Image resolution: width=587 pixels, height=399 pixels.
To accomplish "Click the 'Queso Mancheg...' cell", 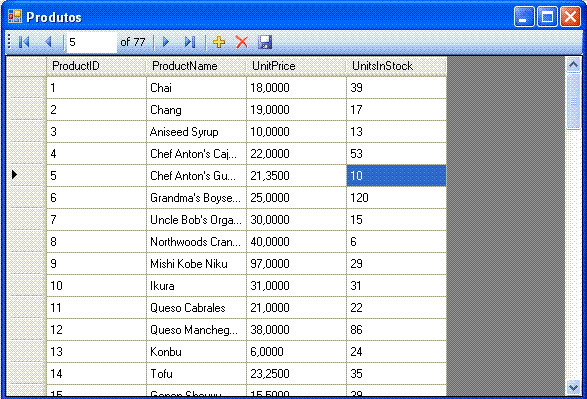I will tap(196, 330).
